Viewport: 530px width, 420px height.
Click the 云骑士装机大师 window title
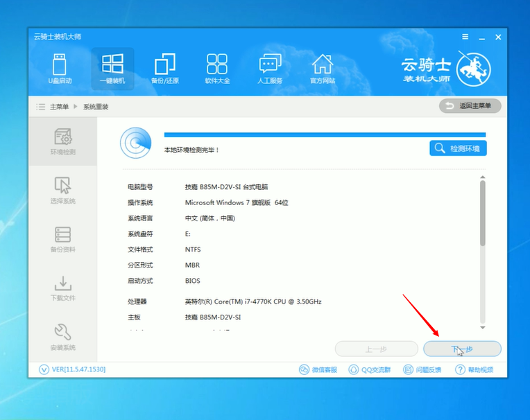(58, 37)
